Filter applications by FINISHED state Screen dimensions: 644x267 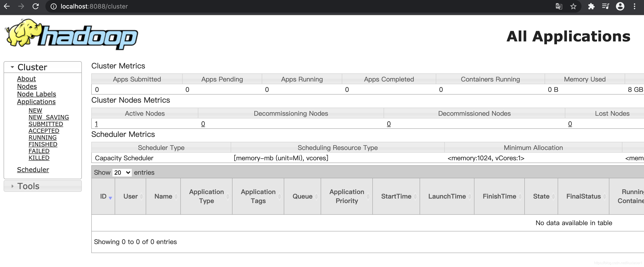(43, 144)
